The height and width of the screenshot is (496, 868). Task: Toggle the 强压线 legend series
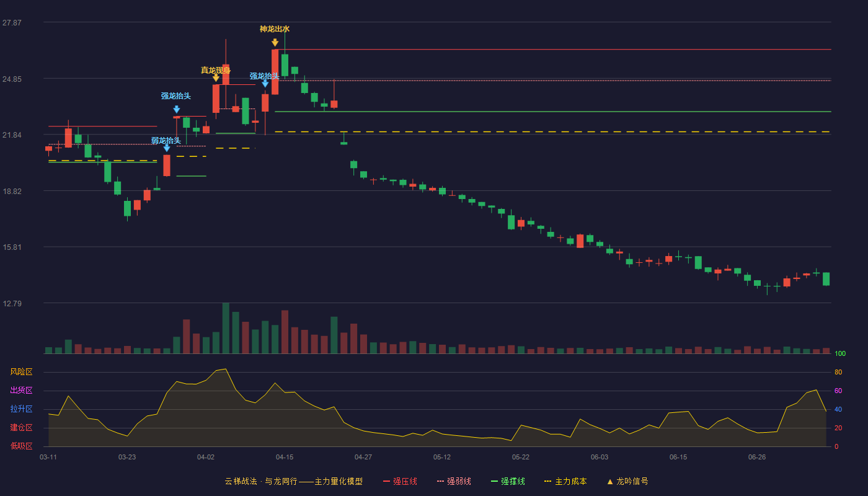(x=400, y=482)
